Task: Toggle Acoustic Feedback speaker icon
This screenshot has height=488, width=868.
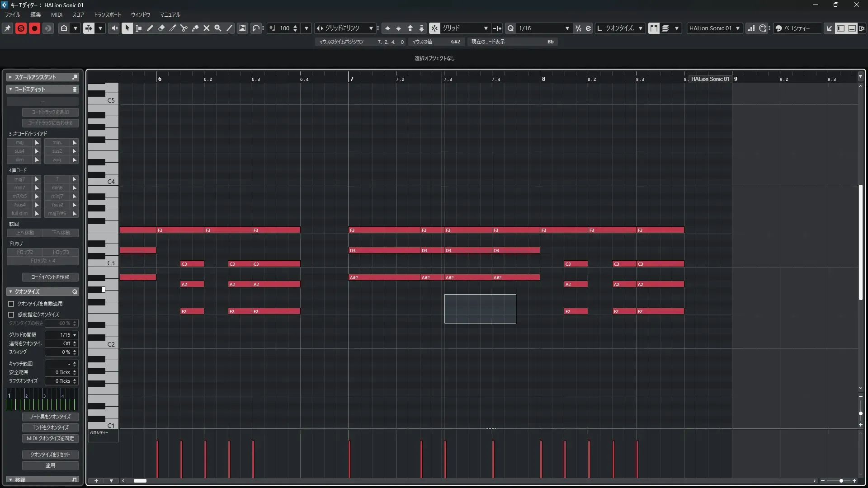Action: [x=113, y=28]
